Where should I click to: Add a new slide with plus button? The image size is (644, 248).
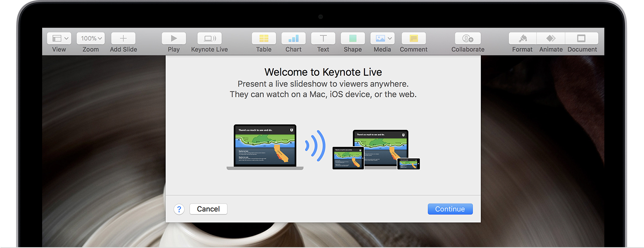click(123, 38)
